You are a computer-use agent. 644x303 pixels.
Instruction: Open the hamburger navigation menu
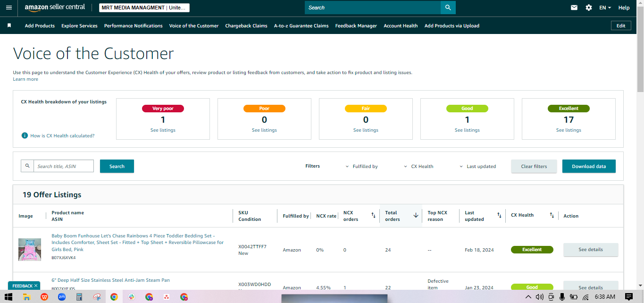[x=9, y=8]
